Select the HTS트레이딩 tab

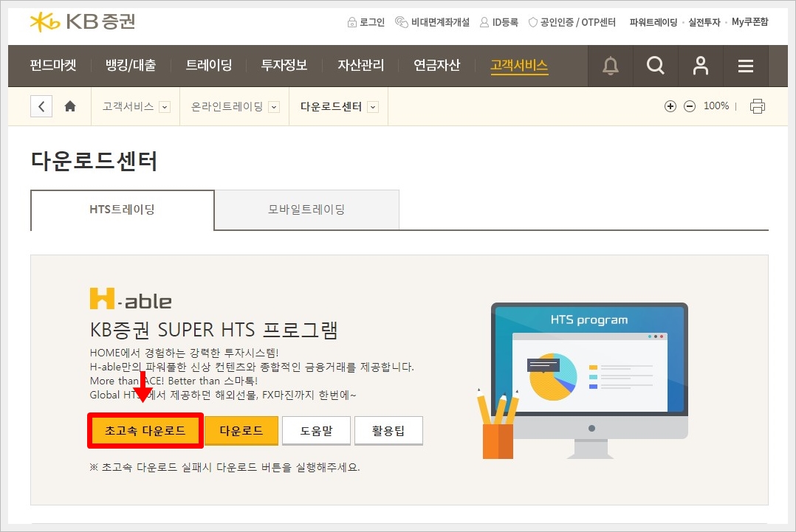tap(123, 210)
